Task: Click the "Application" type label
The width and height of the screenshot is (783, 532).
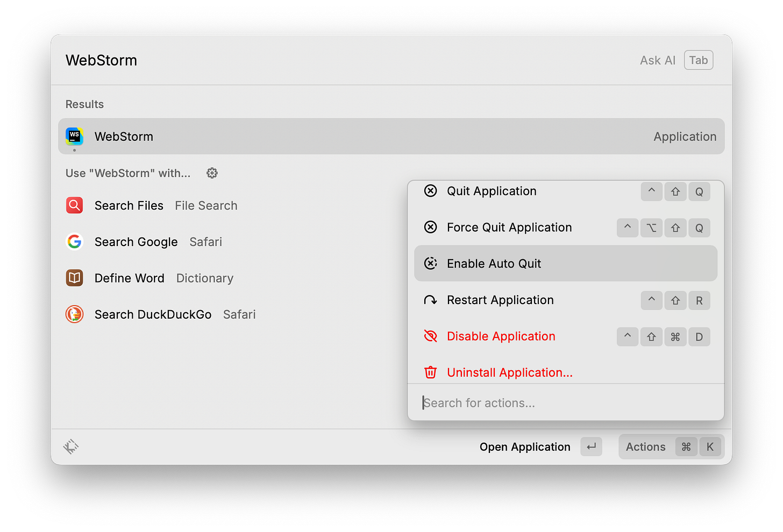Action: pos(685,136)
